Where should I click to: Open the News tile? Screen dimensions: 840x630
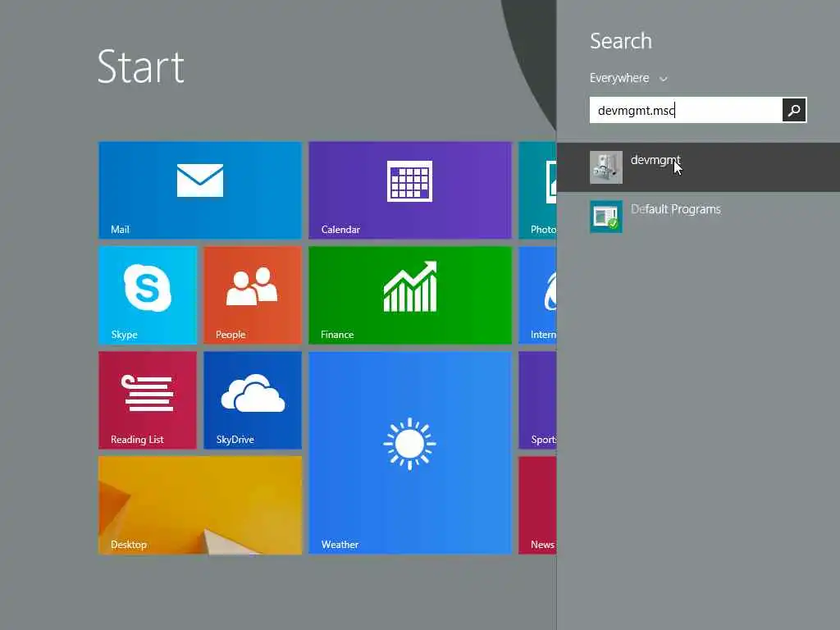point(537,505)
